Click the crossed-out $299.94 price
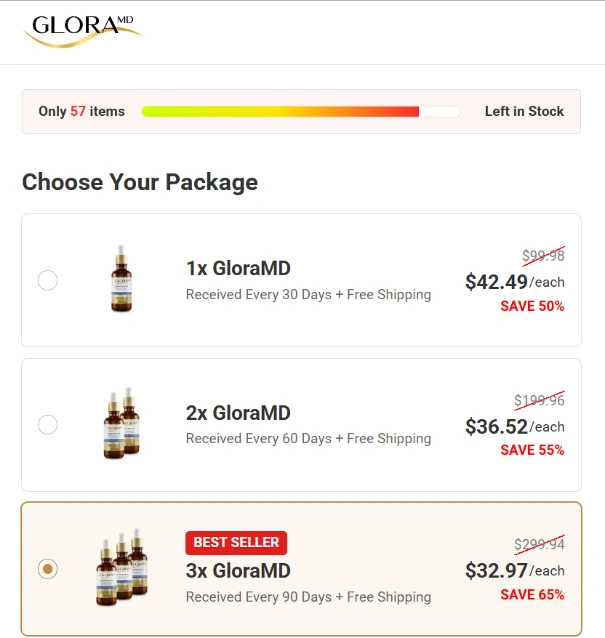The height and width of the screenshot is (638, 605). coord(539,546)
